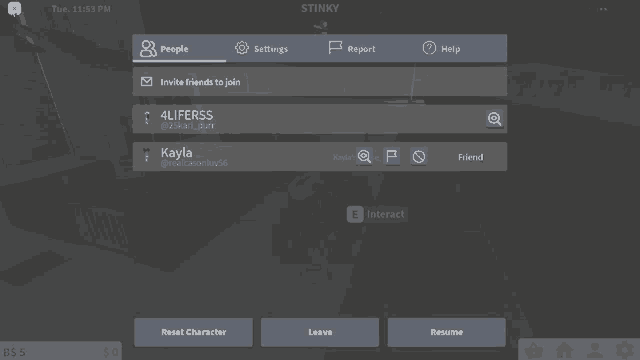Click the Friend label on Kayla's row

coord(471,157)
